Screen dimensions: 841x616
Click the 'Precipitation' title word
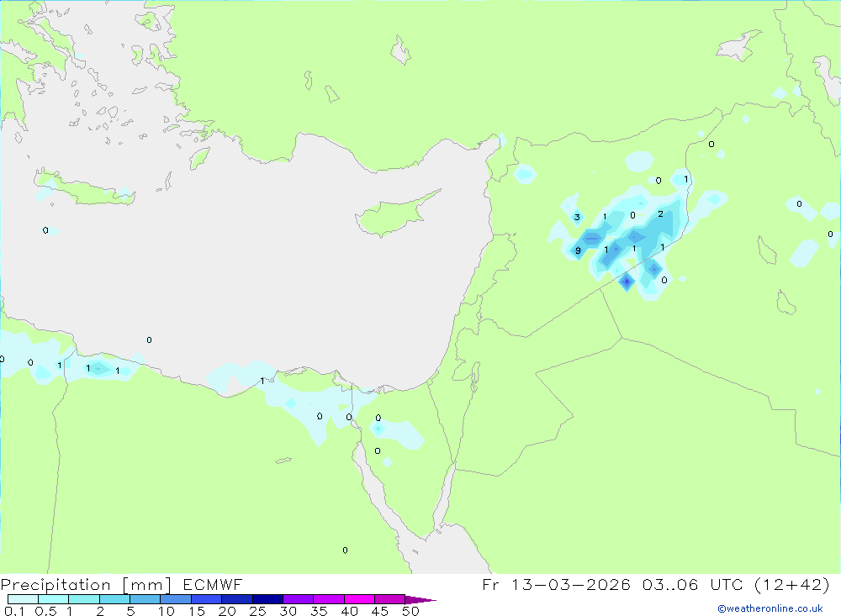coord(56,585)
